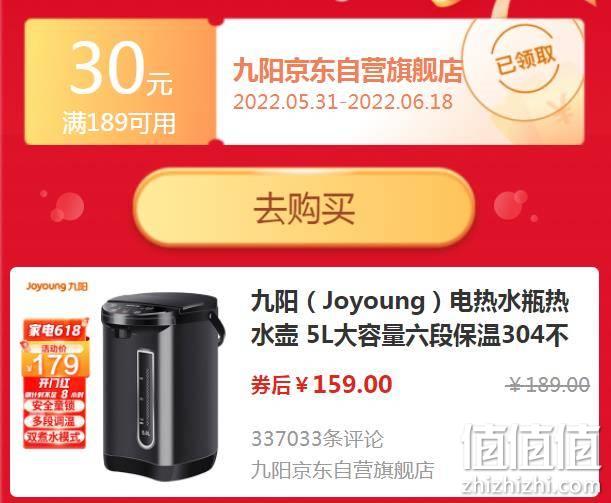This screenshot has width=611, height=503.
Task: Click the 双煮水模式 feature label
Action: [x=54, y=437]
